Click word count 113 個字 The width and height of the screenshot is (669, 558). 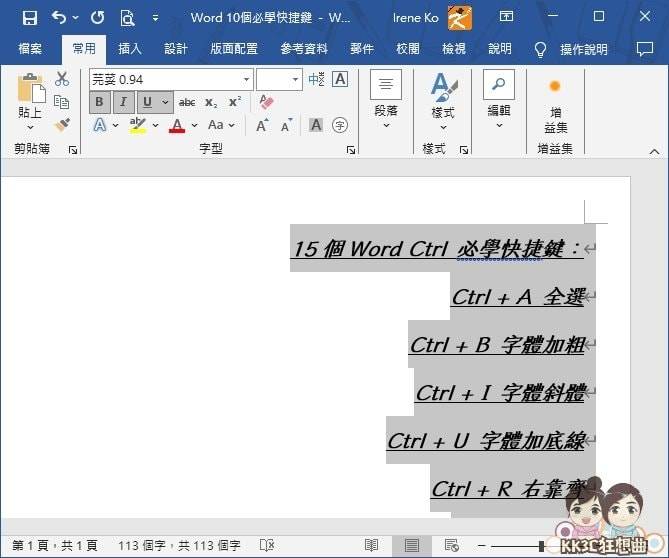click(179, 546)
